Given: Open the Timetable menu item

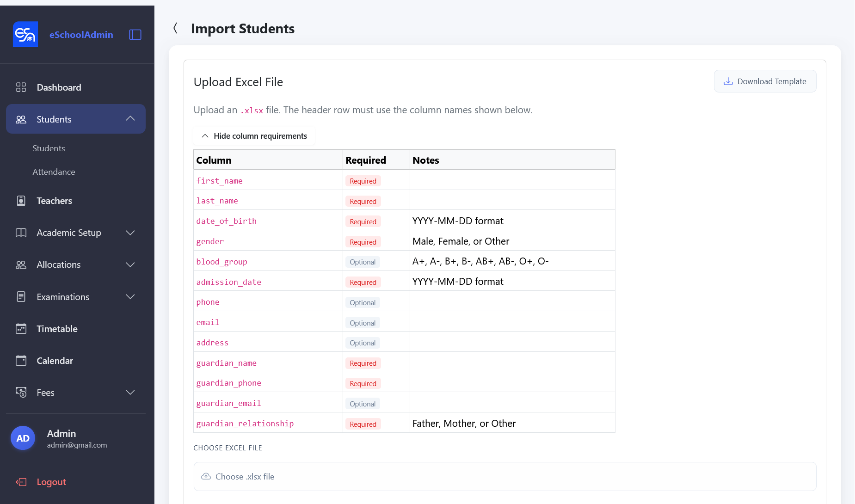Looking at the screenshot, I should 76,329.
